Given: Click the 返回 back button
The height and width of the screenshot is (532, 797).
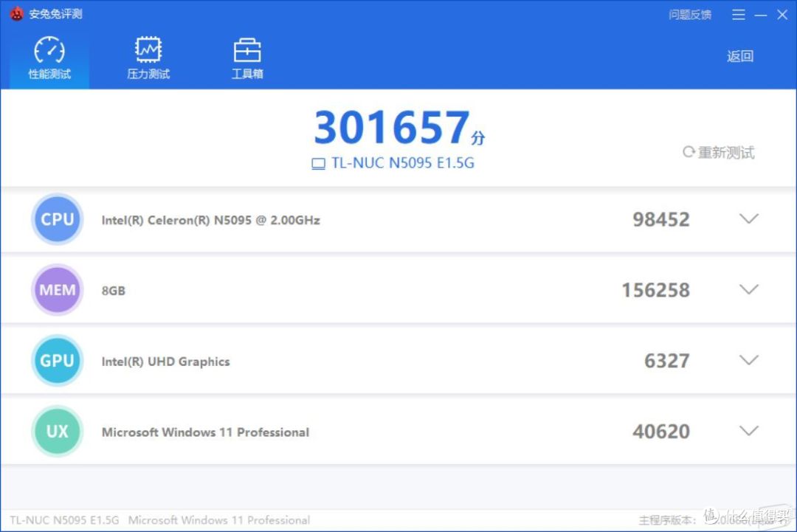Looking at the screenshot, I should click(x=739, y=56).
